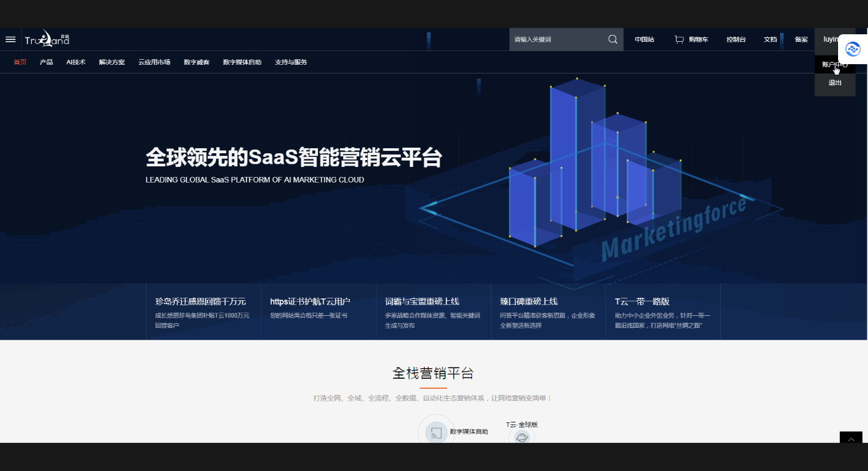Image resolution: width=868 pixels, height=471 pixels.
Task: Go to the AI技术 nav item
Action: pyautogui.click(x=76, y=62)
